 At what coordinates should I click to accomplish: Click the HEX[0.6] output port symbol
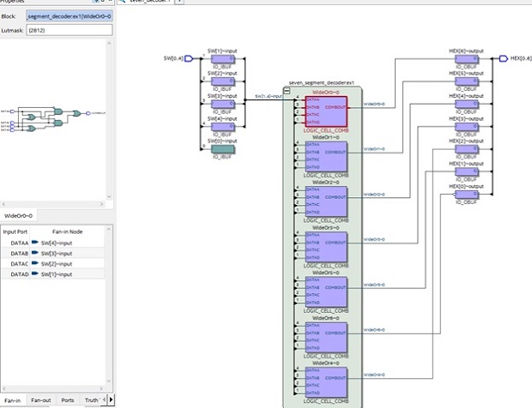point(504,58)
